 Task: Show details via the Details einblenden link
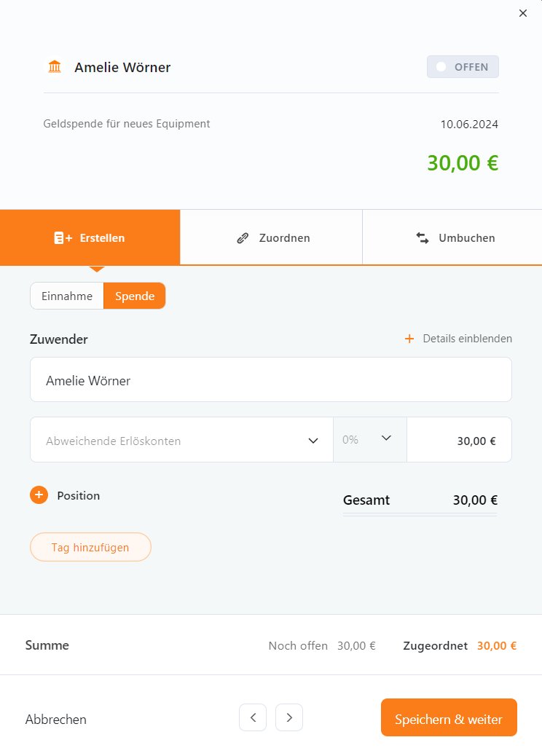(458, 339)
